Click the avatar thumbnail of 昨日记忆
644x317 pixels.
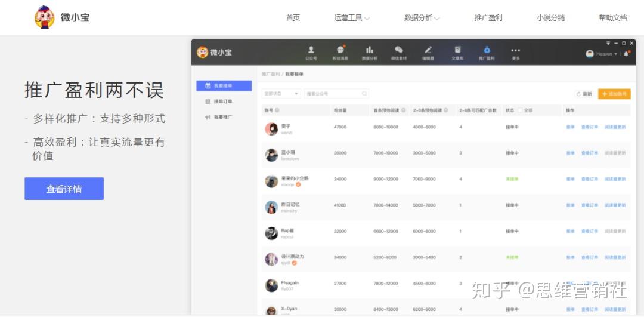pos(271,207)
